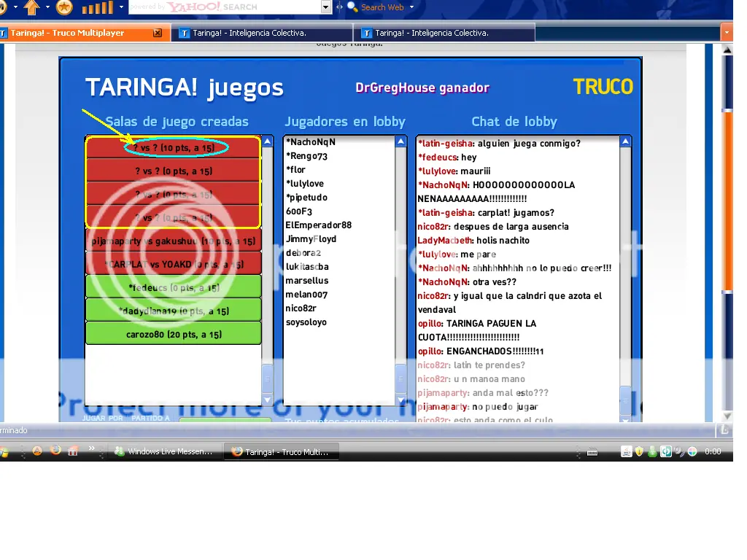Select room pijamaparty vs gakushuu
Viewport: 747px width, 560px height.
pos(174,241)
